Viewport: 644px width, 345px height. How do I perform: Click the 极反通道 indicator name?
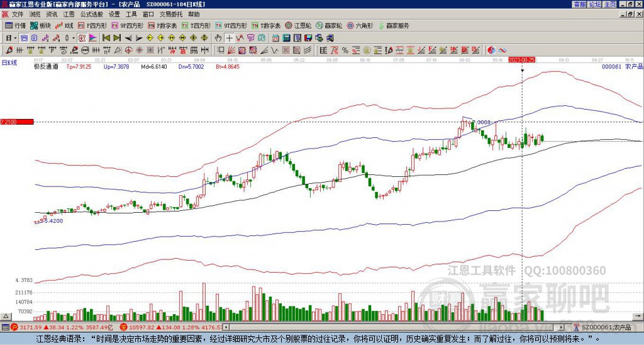(46, 67)
